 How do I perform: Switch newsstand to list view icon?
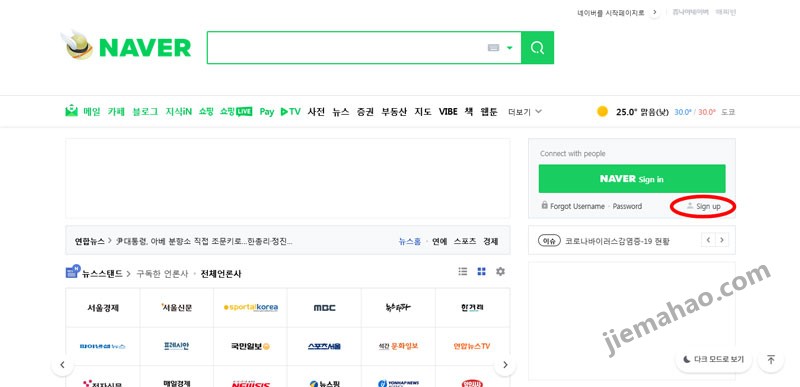(463, 271)
